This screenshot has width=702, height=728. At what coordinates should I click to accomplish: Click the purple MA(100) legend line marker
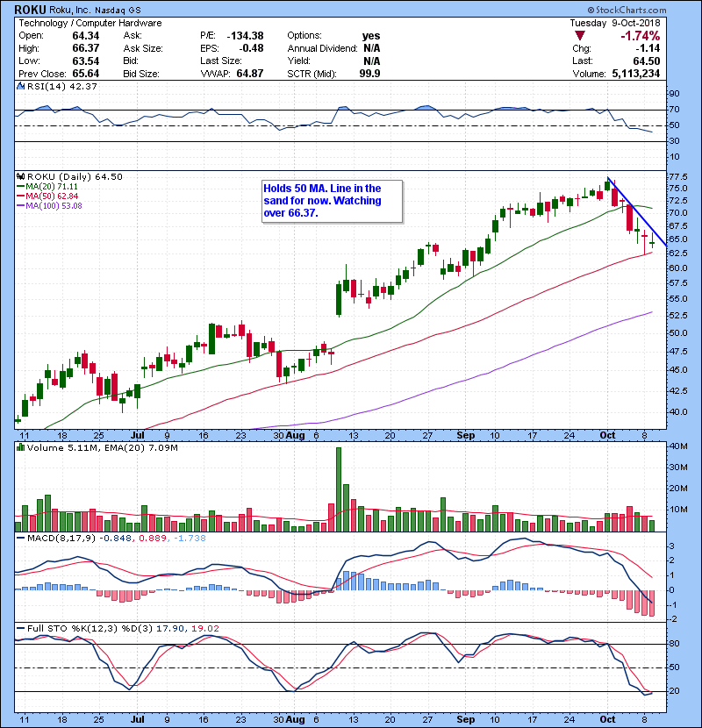coord(20,205)
